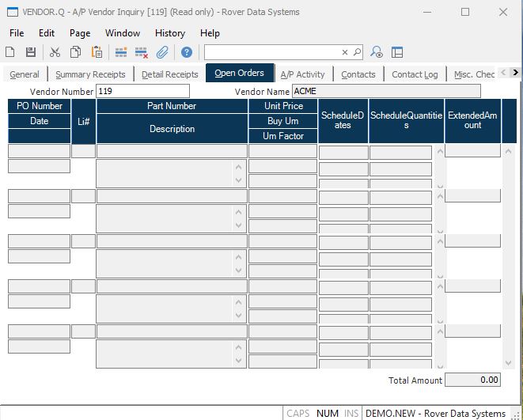Click the paperclip attachments icon
This screenshot has width=523, height=420.
click(x=162, y=52)
